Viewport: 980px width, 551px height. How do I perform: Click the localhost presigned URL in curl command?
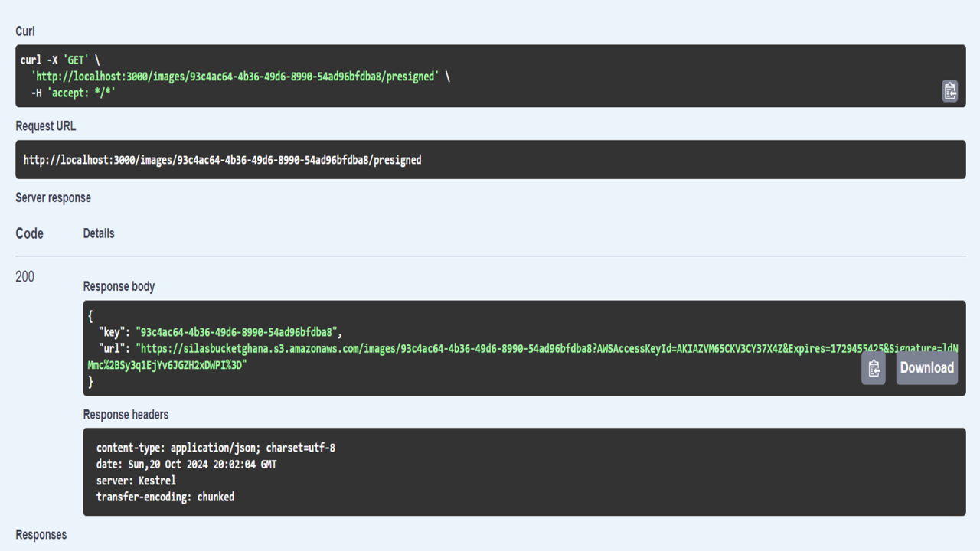tap(235, 77)
